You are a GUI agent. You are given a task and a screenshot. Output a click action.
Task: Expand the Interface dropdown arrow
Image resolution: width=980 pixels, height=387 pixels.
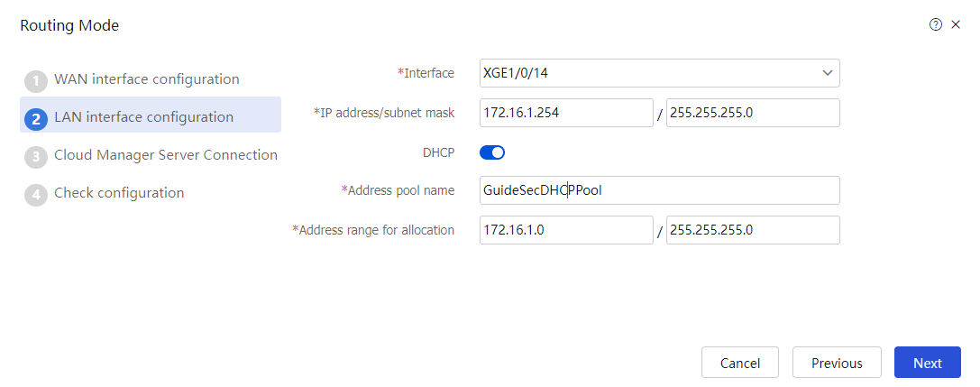click(x=828, y=73)
